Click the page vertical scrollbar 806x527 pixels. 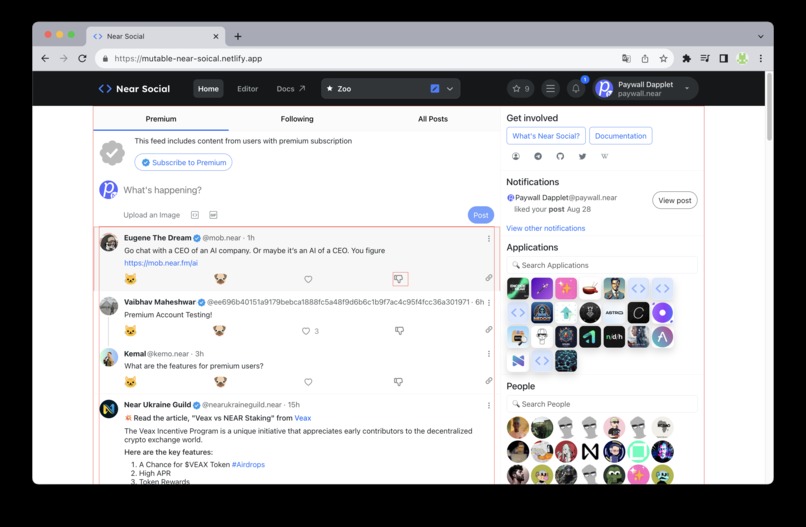769,106
